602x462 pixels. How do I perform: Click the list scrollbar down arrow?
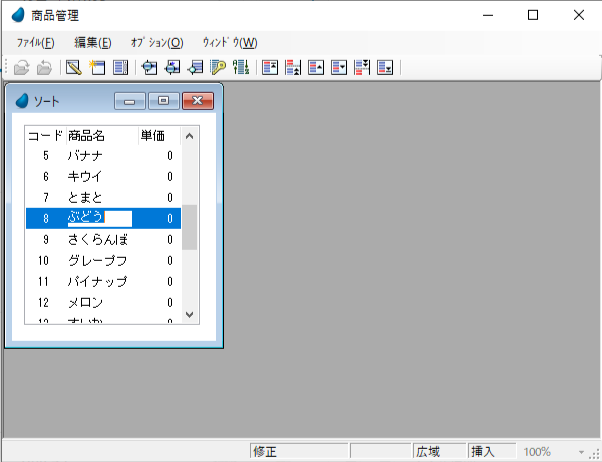click(190, 315)
